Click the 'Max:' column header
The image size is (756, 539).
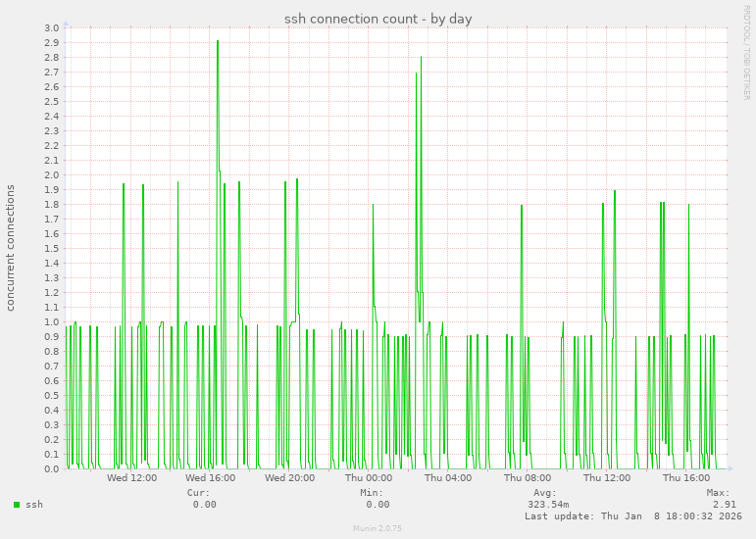tap(719, 493)
